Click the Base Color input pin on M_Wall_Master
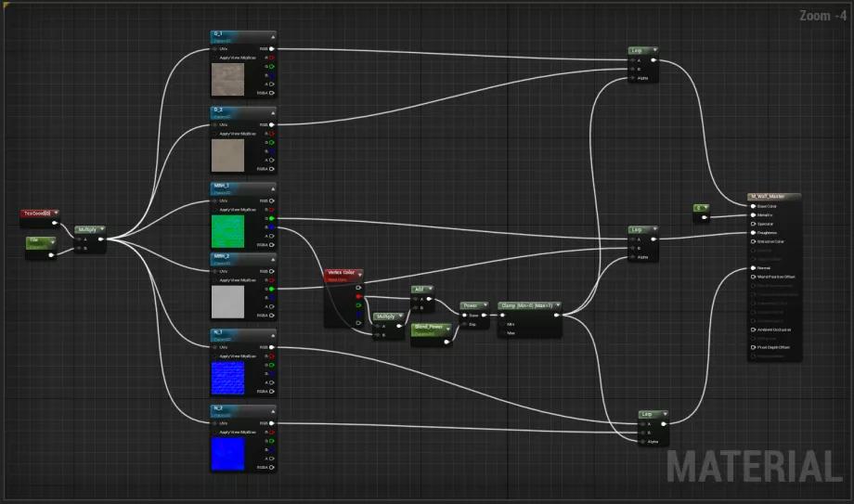The height and width of the screenshot is (504, 854). (753, 206)
